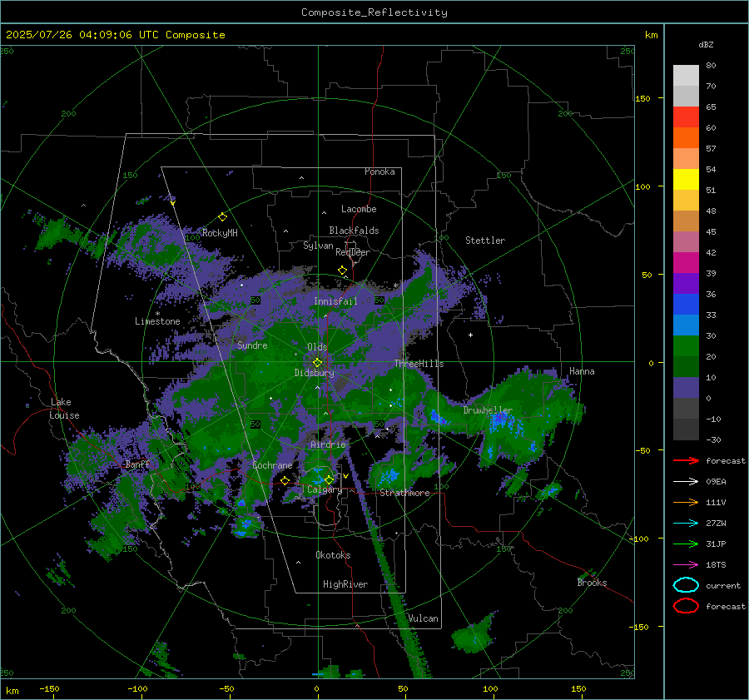Click the Drumheller city label
Image resolution: width=749 pixels, height=700 pixels.
(x=488, y=410)
